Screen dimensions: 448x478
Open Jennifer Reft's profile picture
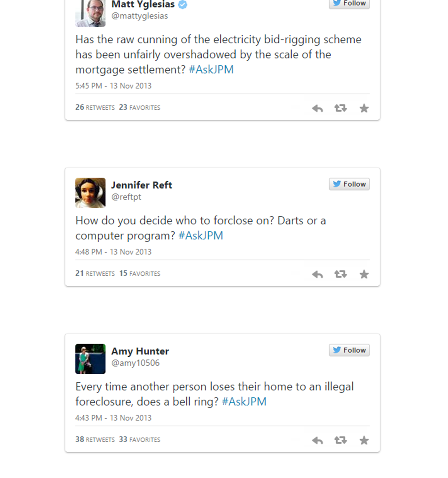click(x=90, y=193)
